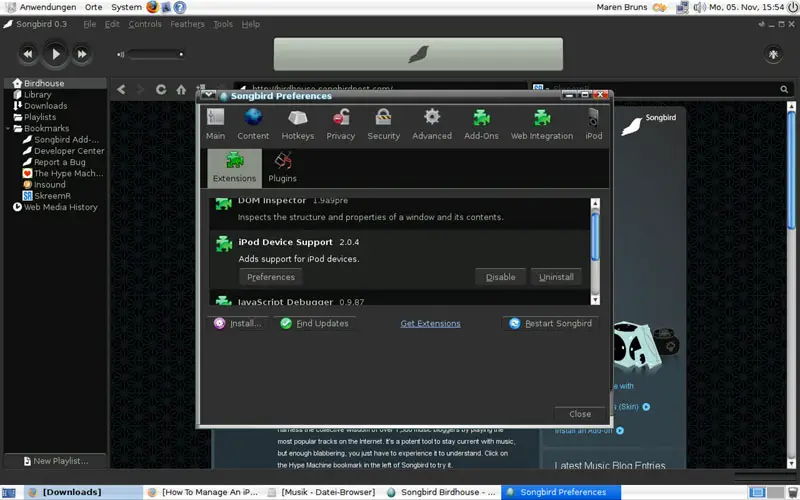Mute using the volume speaker icon

click(x=120, y=54)
